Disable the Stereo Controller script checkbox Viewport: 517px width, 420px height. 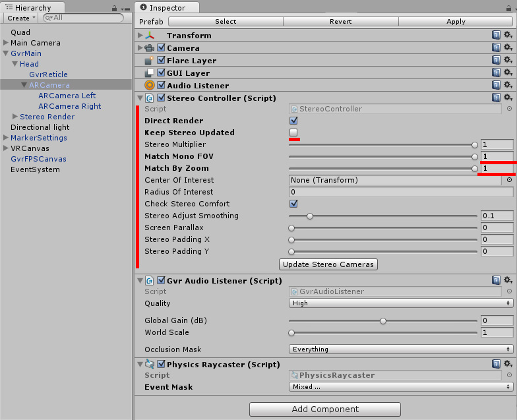coord(161,98)
